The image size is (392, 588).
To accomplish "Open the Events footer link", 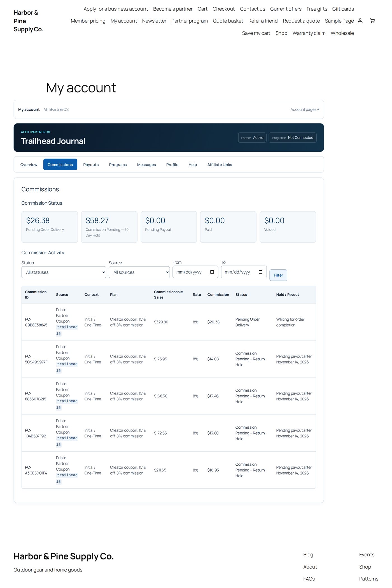I will (367, 555).
